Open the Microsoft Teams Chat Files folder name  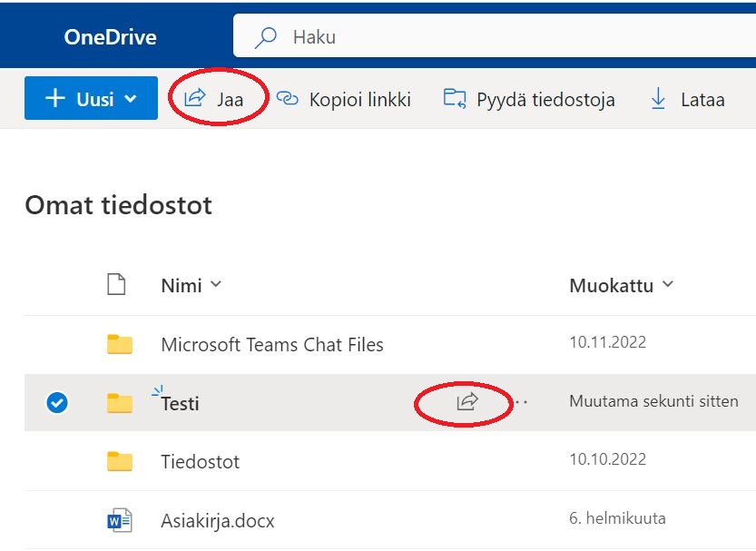coord(271,345)
